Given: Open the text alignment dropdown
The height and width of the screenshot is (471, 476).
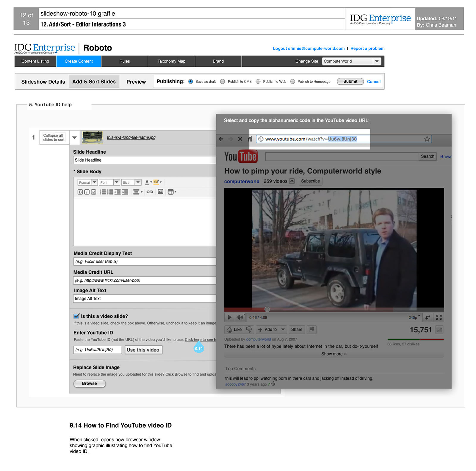Looking at the screenshot, I should [137, 192].
